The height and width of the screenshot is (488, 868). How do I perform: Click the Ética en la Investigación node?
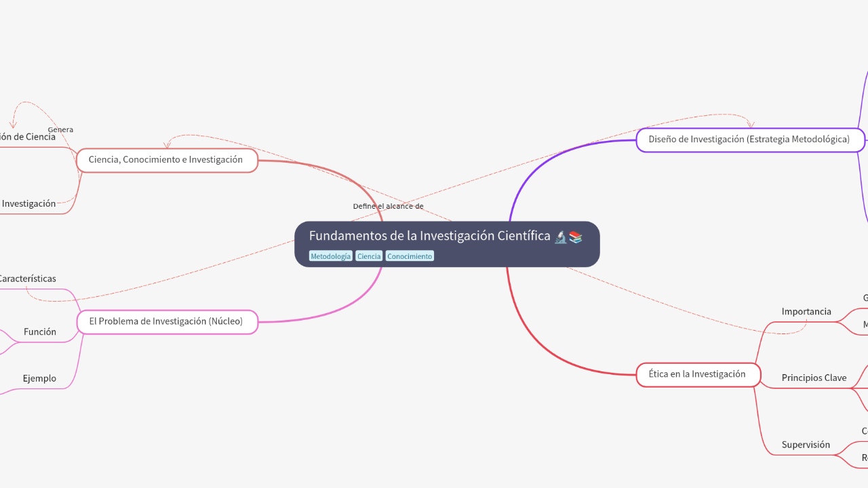697,374
